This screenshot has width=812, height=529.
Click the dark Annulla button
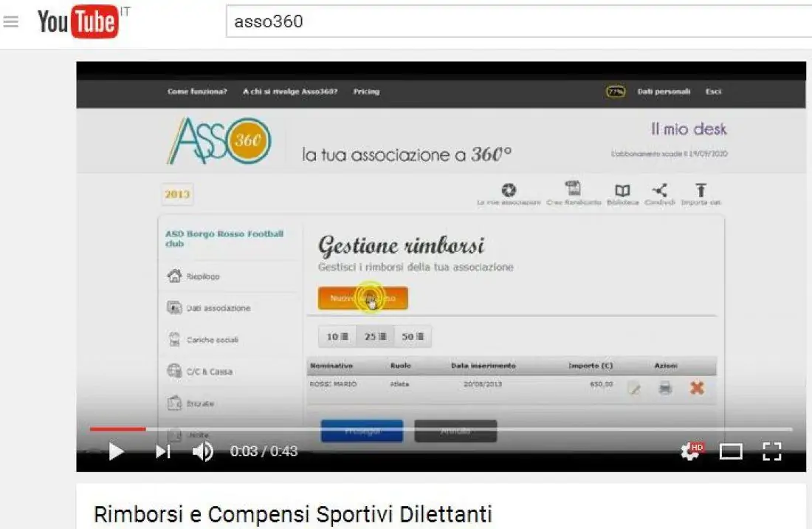click(455, 431)
